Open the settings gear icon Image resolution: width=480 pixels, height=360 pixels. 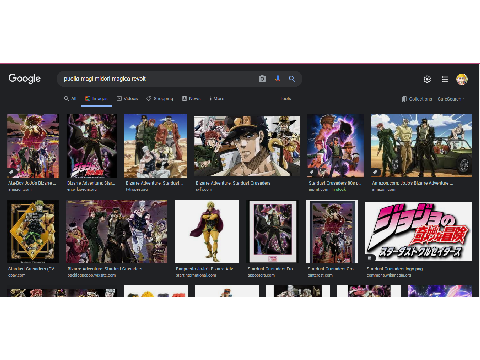click(427, 79)
